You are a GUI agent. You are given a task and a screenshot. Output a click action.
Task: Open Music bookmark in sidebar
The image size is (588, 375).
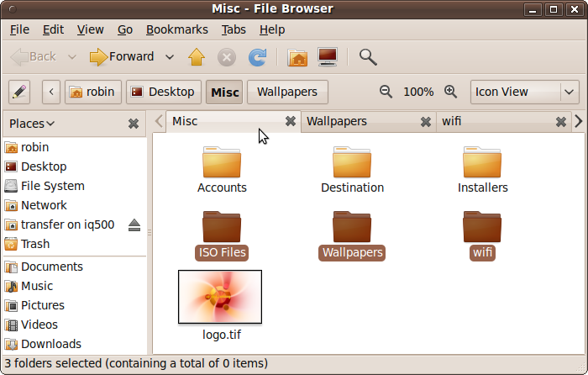click(74, 286)
